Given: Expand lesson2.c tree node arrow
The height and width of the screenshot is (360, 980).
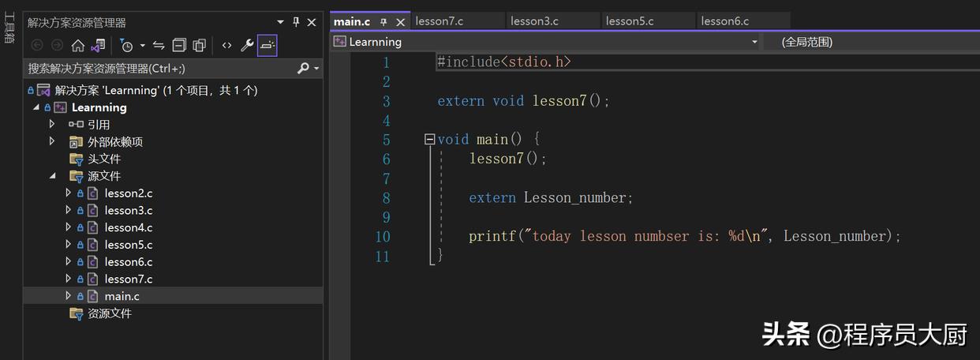Looking at the screenshot, I should click(x=68, y=193).
